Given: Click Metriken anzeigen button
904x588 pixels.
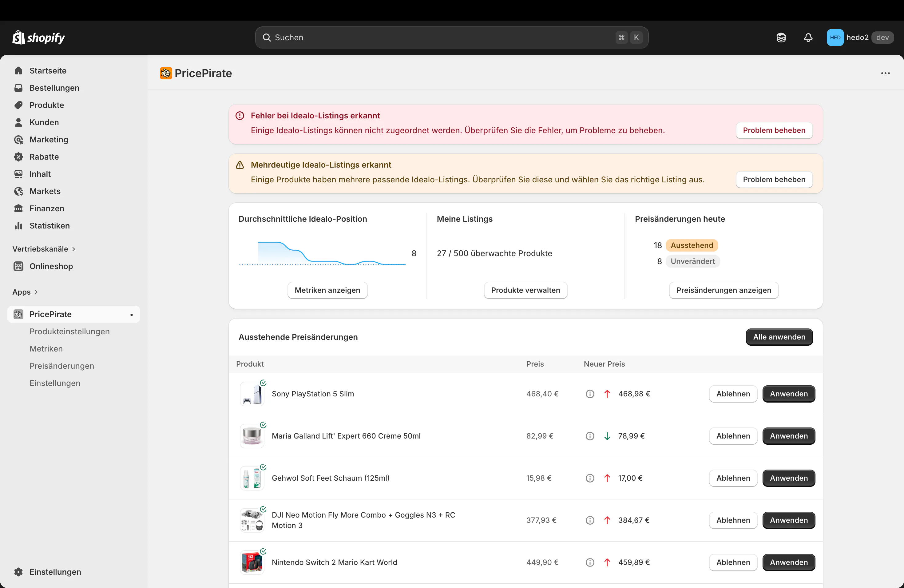Looking at the screenshot, I should click(327, 290).
